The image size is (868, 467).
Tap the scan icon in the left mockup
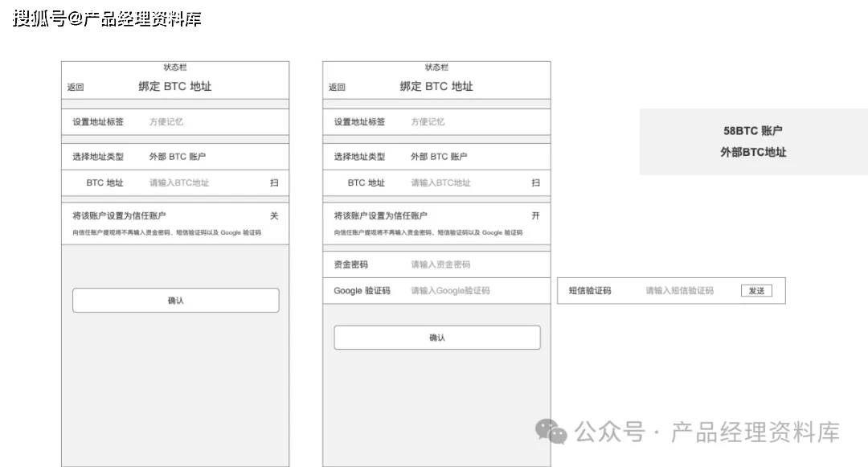[x=274, y=183]
